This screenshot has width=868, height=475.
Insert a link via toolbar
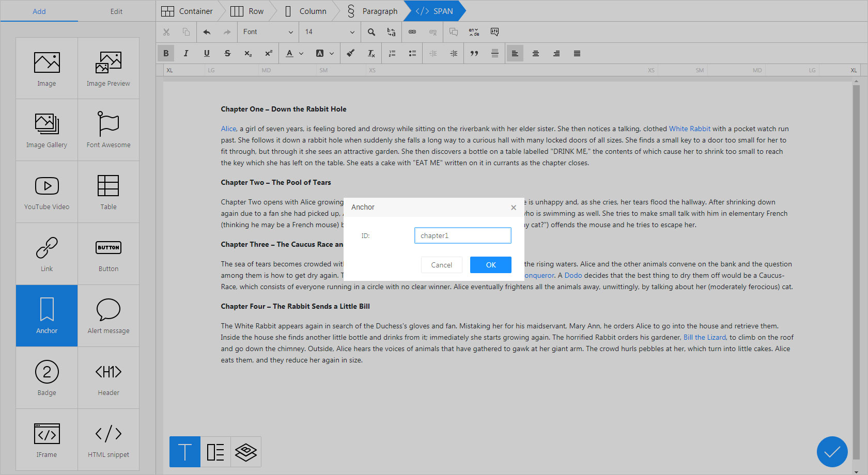click(412, 32)
